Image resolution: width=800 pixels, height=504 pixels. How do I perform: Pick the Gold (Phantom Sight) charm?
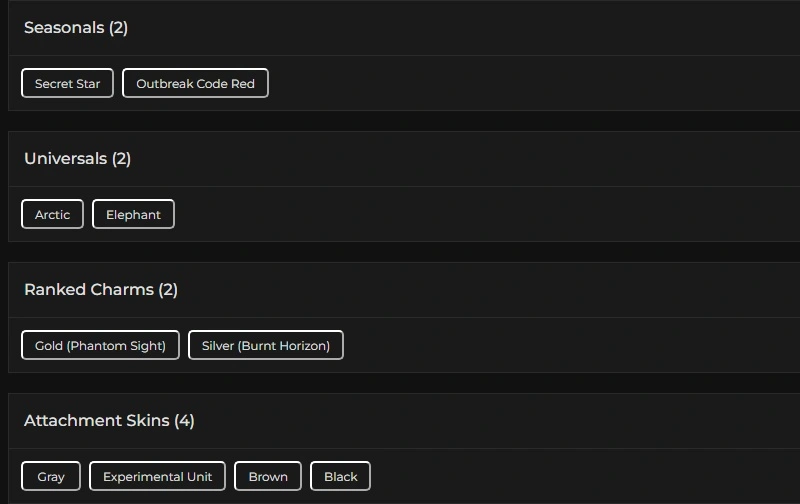coord(100,346)
